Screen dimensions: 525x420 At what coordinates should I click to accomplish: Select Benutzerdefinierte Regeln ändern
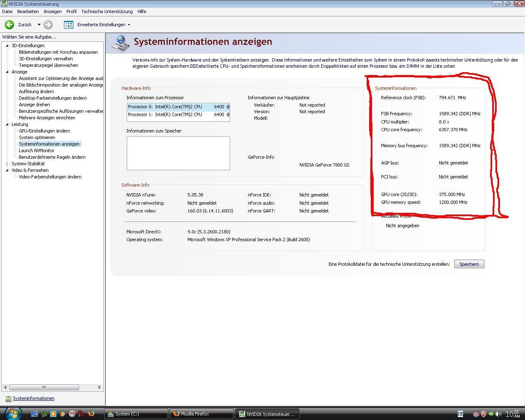click(x=52, y=157)
